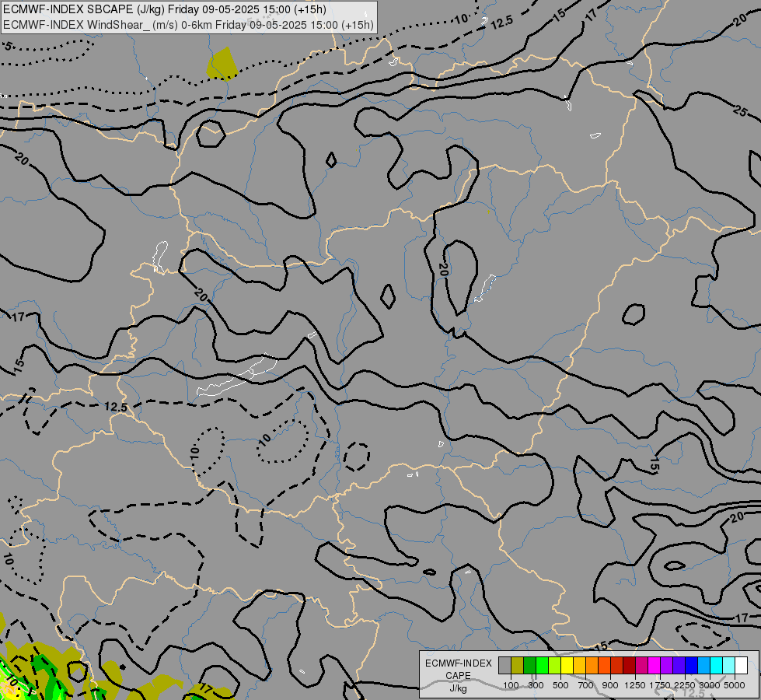Click ECMWF-INDEX text inside the legend box
The width and height of the screenshot is (761, 700).
click(x=459, y=663)
